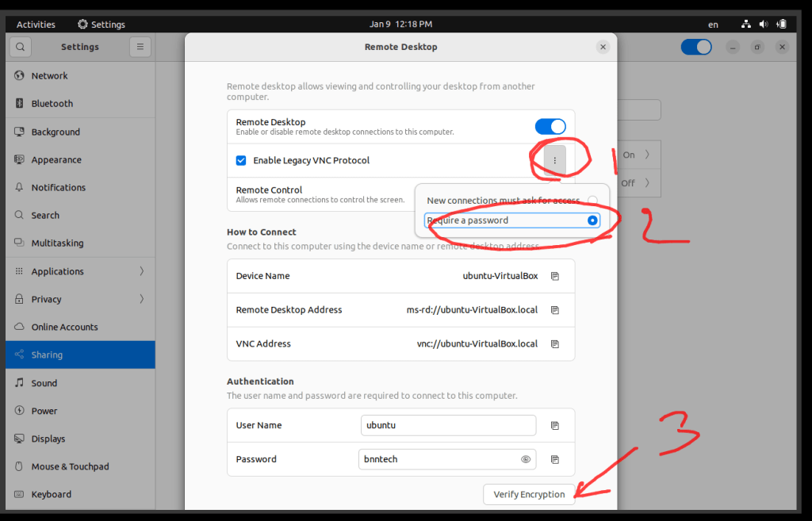
Task: Open the Settings hamburger menu
Action: (x=140, y=47)
